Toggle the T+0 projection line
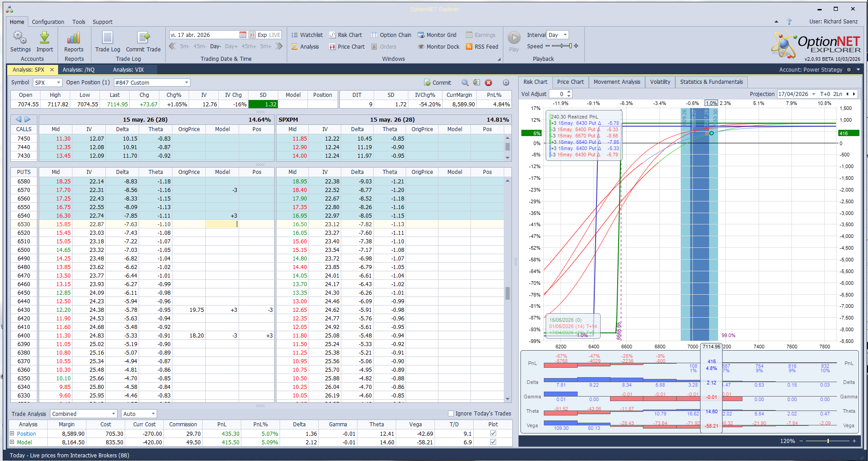This screenshot has height=461, width=868. coord(825,94)
